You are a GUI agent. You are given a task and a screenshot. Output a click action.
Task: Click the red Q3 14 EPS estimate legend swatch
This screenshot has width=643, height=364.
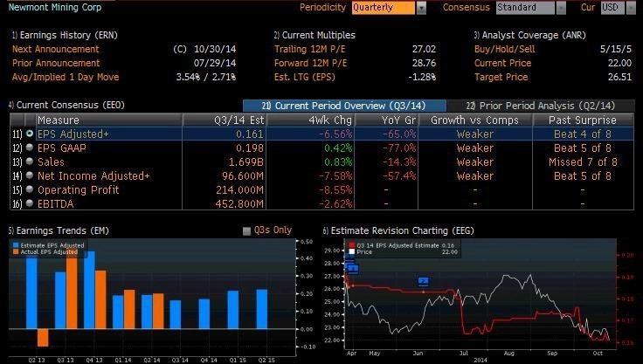(x=351, y=245)
